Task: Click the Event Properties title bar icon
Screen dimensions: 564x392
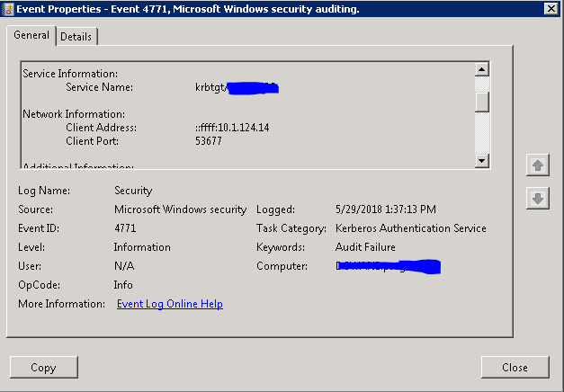Action: pos(8,8)
